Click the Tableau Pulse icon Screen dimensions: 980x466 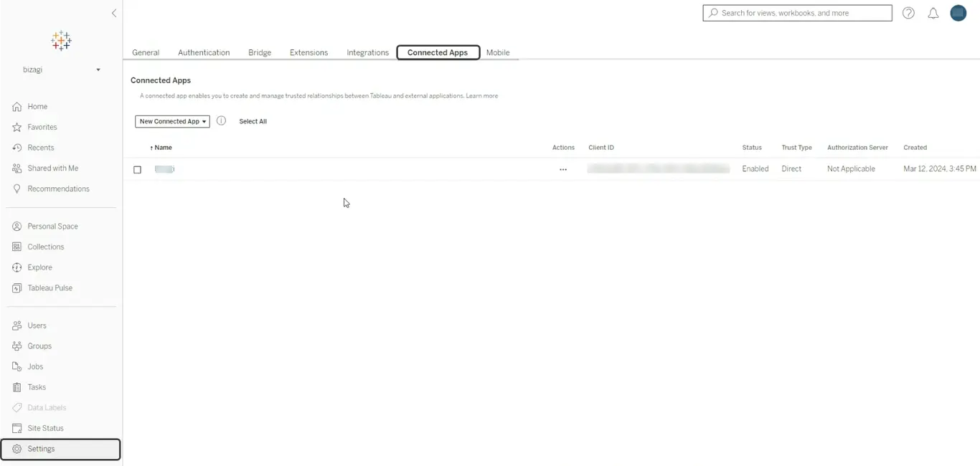pos(17,288)
